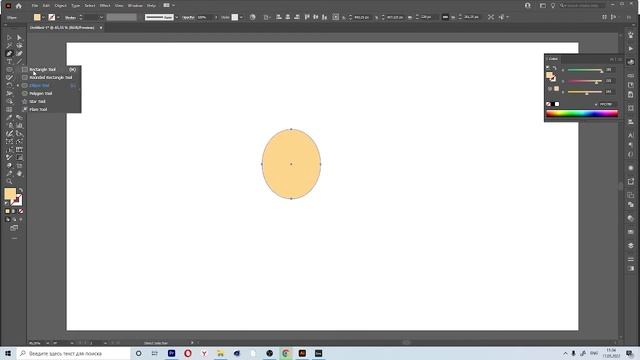Click the Home icon in the top bar

coord(19,6)
